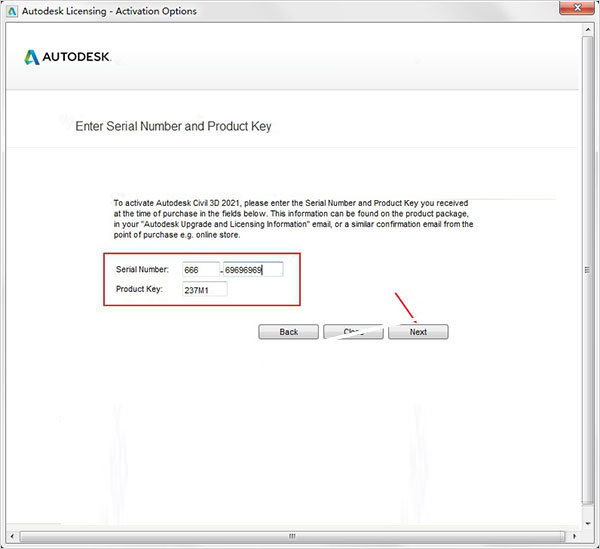Click the Autodesk title bar icon
The image size is (600, 549).
coord(12,11)
